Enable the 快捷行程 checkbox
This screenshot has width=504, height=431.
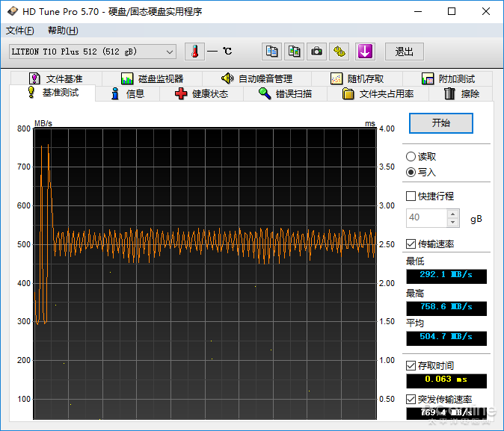411,196
